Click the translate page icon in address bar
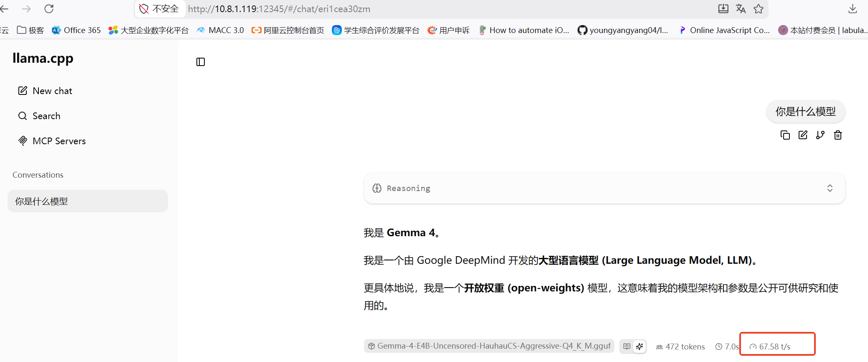Screen dimensions: 868x362 point(741,9)
